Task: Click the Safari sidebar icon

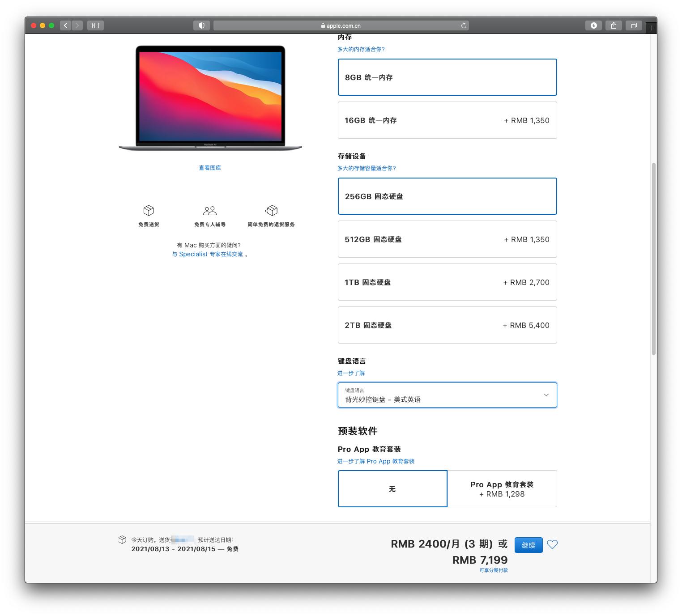Action: pos(95,25)
